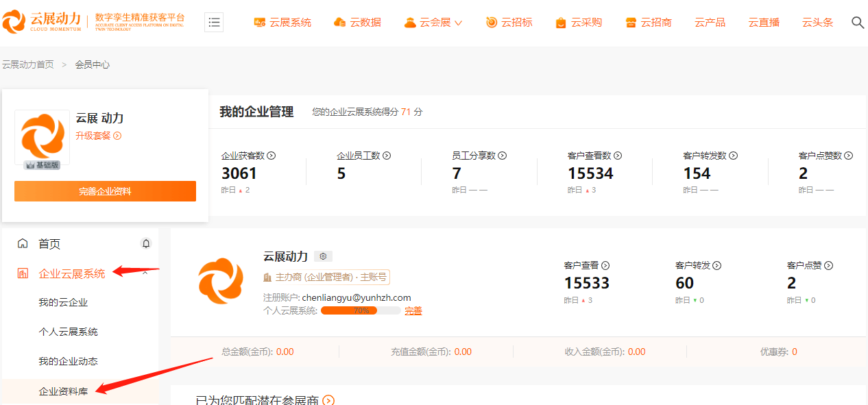Click the info arrow beside 客户查看数
Viewport: 868px width, 405px height.
[618, 156]
